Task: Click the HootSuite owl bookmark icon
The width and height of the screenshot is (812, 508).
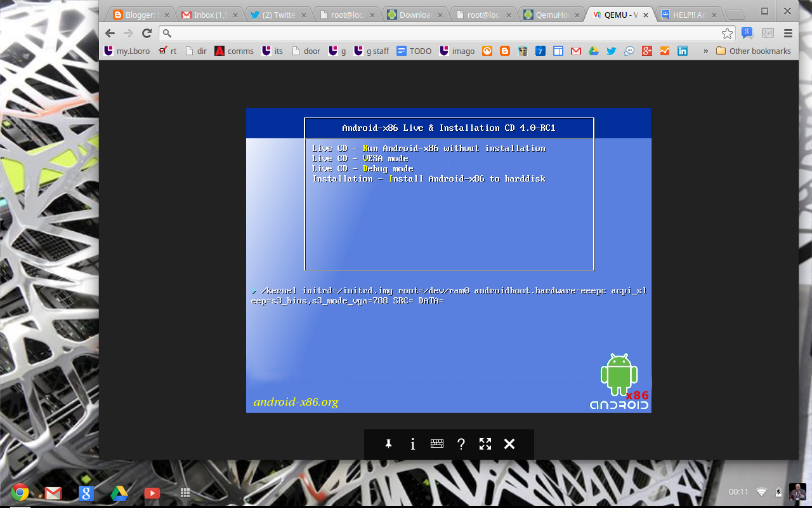Action: pos(523,51)
